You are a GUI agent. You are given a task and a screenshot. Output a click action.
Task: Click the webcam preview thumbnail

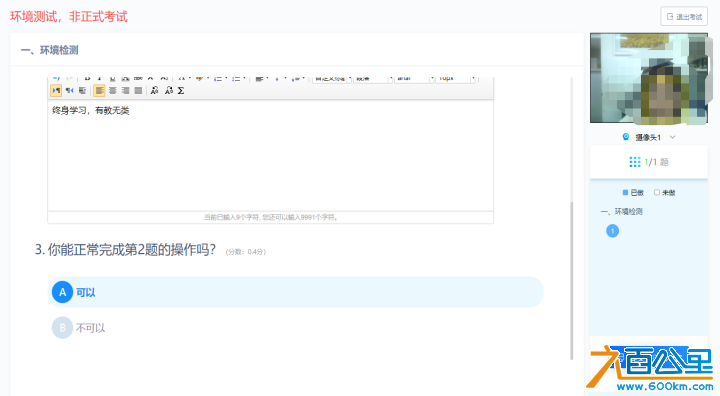649,78
